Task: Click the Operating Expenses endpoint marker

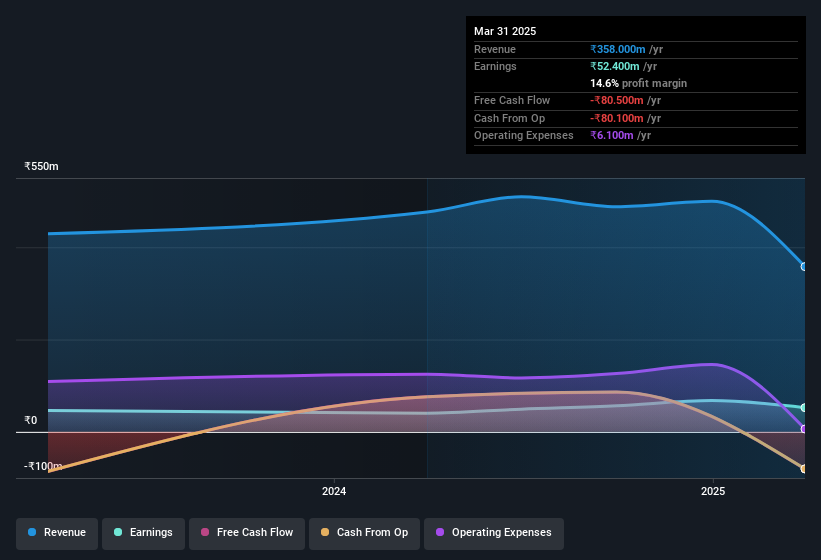Action: pyautogui.click(x=804, y=429)
